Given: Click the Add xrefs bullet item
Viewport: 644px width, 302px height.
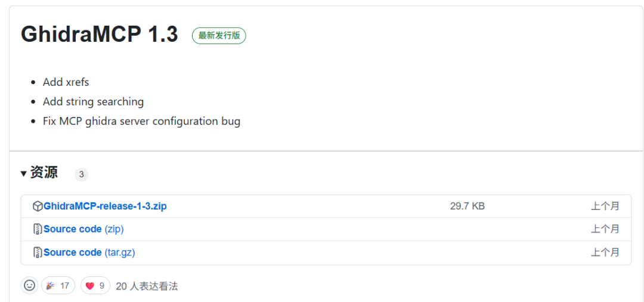Looking at the screenshot, I should 66,82.
